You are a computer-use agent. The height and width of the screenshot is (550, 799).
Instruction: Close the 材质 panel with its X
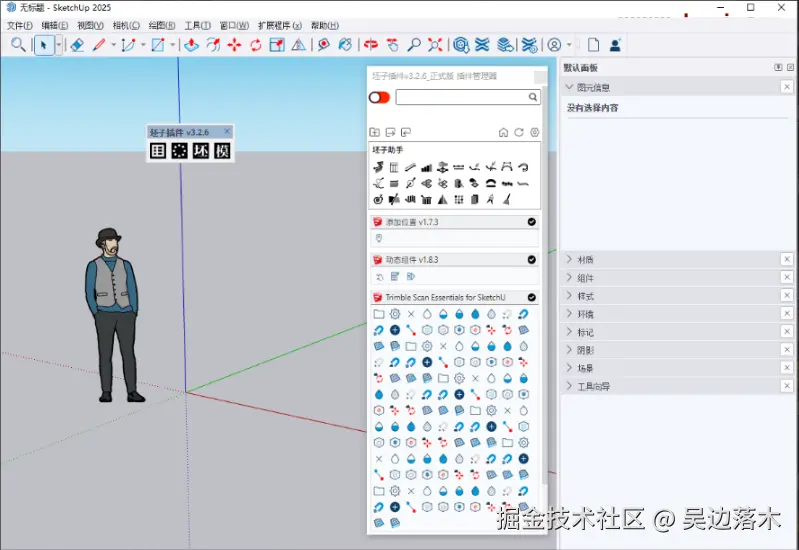787,259
